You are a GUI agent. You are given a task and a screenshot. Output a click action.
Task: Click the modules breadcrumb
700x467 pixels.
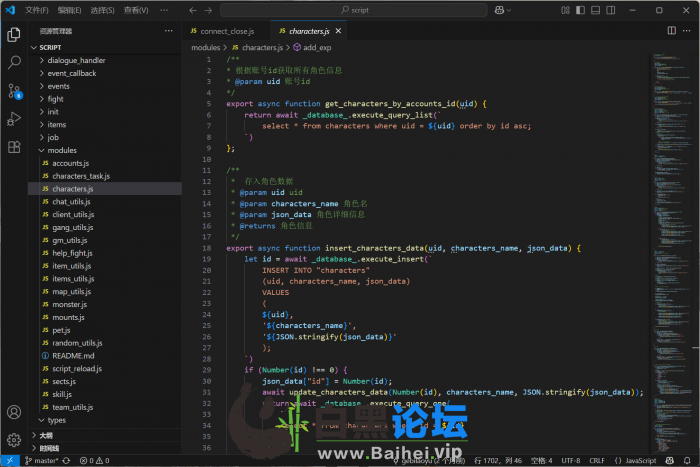point(206,47)
